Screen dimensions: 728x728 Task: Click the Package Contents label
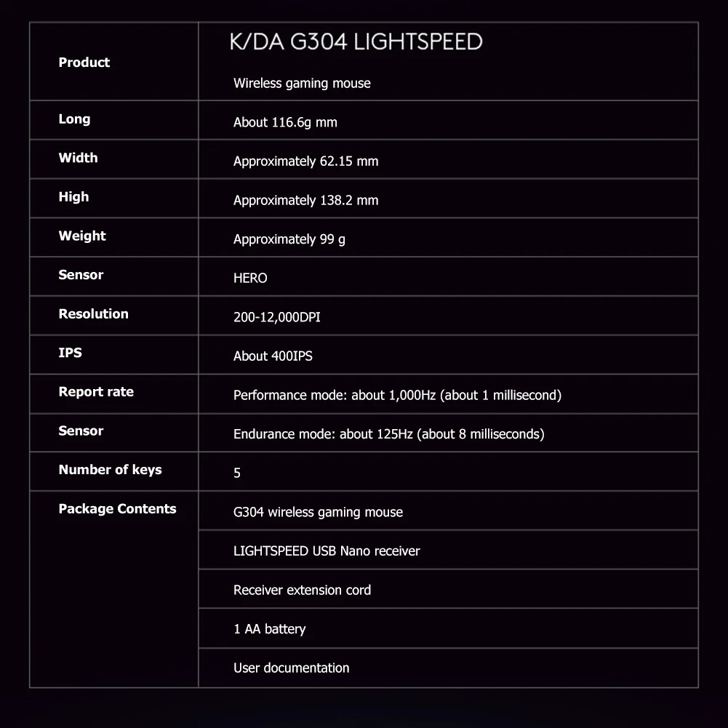[118, 509]
